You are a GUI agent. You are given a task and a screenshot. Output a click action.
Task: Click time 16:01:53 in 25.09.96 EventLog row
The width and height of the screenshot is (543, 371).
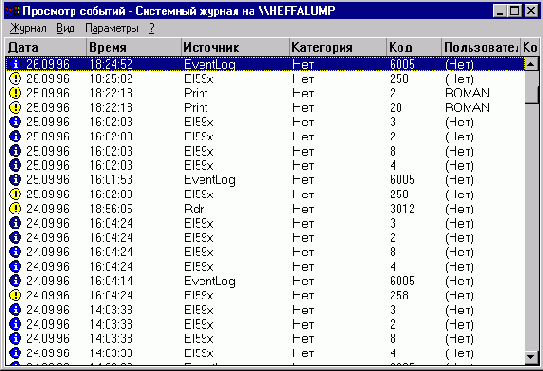click(x=111, y=179)
